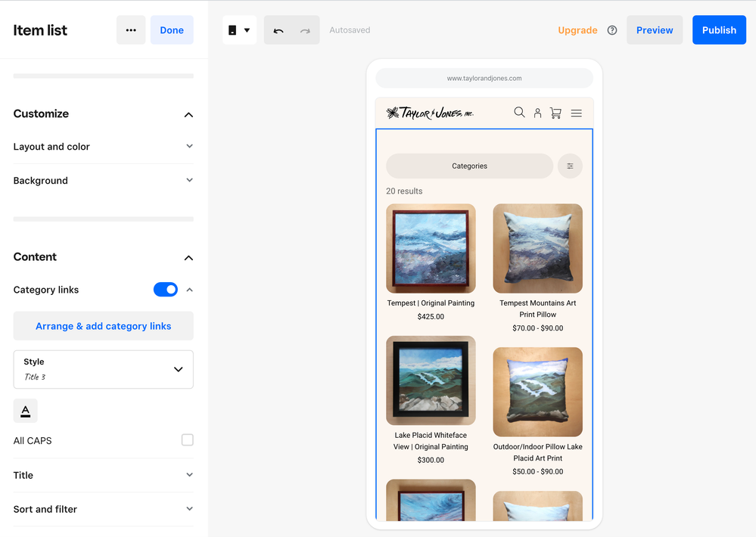756x537 pixels.
Task: Click the Preview button
Action: (655, 30)
